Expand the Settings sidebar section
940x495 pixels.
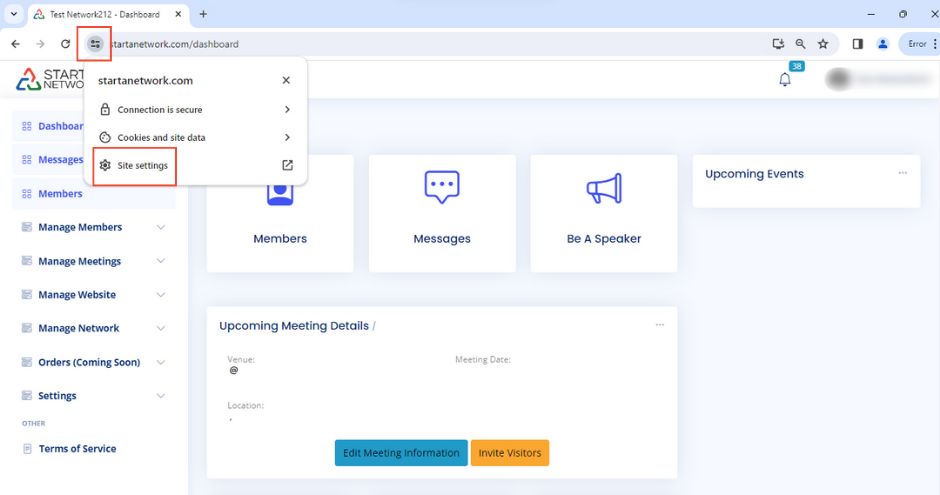[160, 396]
